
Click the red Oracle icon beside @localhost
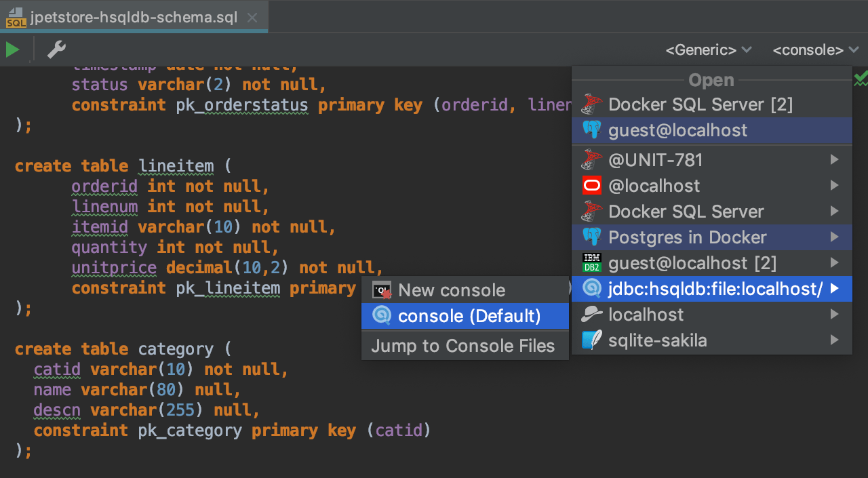click(x=591, y=186)
